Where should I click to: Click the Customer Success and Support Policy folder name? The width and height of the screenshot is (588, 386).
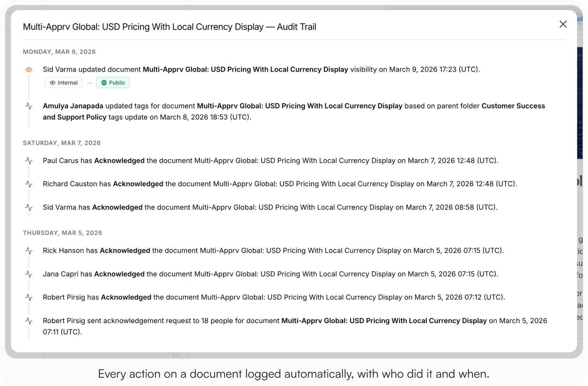pos(294,111)
